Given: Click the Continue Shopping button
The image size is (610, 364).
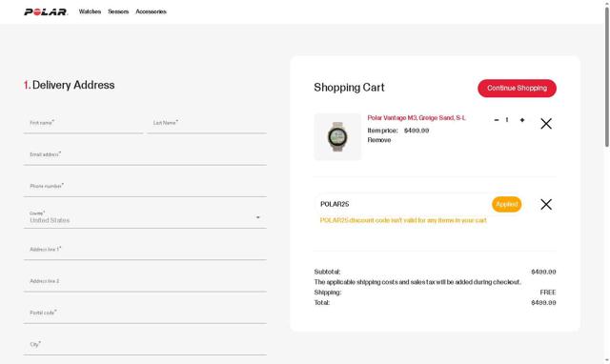Looking at the screenshot, I should pos(517,89).
